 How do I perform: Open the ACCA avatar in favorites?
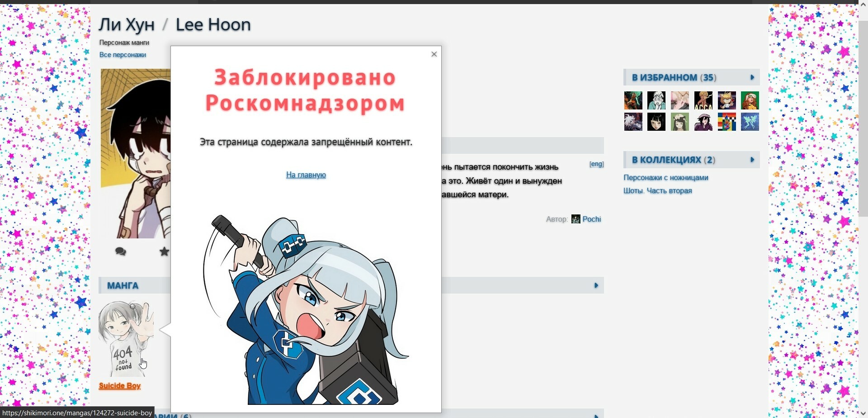[x=703, y=100]
